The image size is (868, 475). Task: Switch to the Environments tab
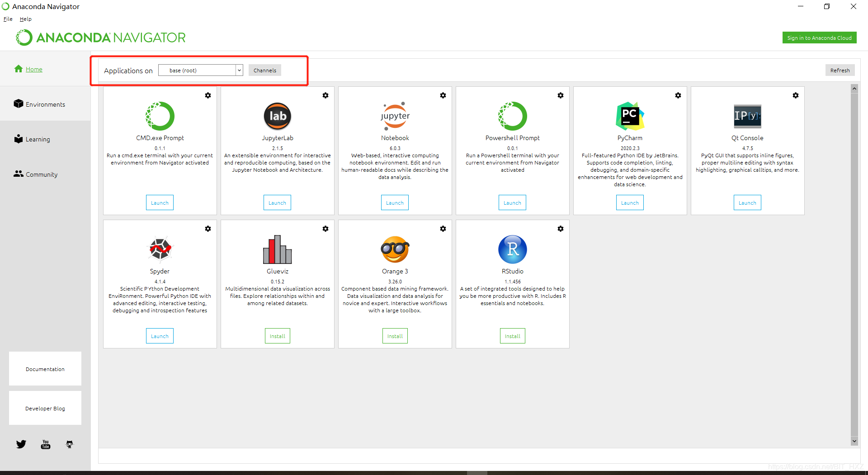click(45, 104)
